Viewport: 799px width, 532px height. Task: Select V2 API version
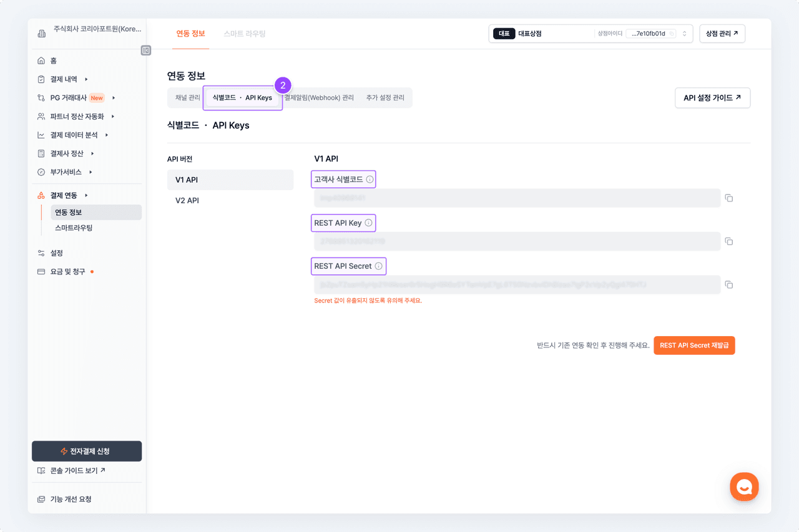[187, 201]
